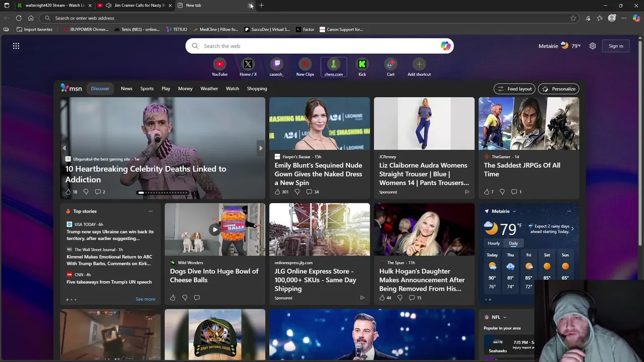644x362 pixels.
Task: Click See more under Top stories
Action: 145,299
